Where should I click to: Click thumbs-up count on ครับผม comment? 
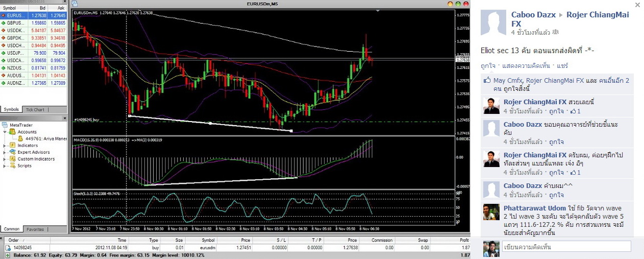575,172
